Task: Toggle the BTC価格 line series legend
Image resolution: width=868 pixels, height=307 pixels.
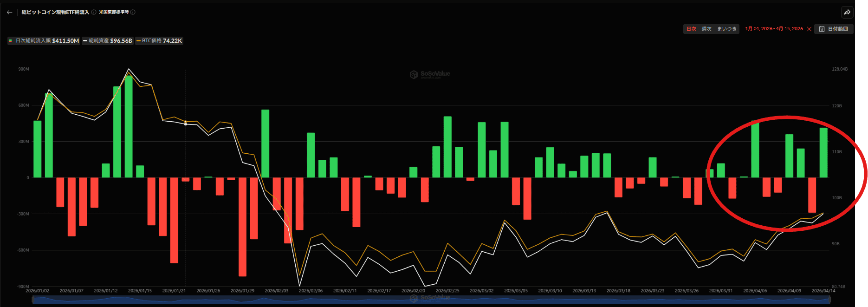Action: [159, 41]
